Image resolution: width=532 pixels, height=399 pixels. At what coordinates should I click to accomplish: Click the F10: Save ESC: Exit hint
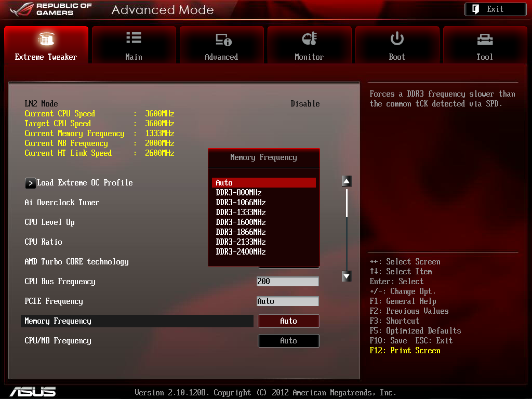(x=411, y=341)
